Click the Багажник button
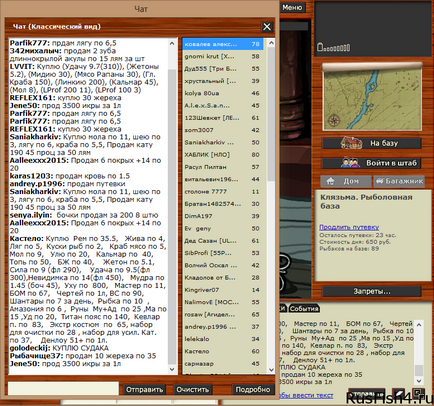The image size is (434, 406). (x=399, y=181)
